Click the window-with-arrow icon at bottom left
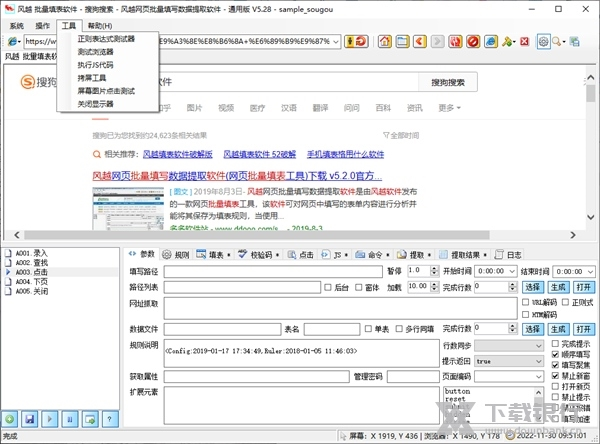The width and height of the screenshot is (600, 444). click(x=90, y=419)
